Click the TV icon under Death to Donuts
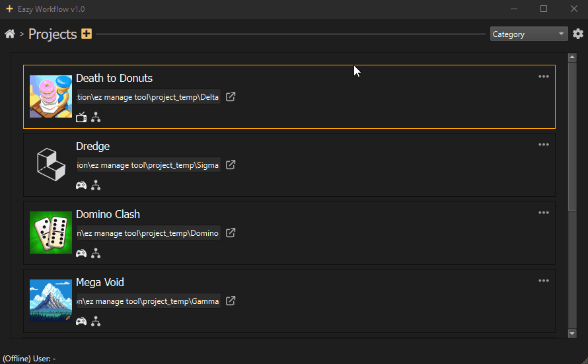The image size is (588, 364). (x=81, y=118)
